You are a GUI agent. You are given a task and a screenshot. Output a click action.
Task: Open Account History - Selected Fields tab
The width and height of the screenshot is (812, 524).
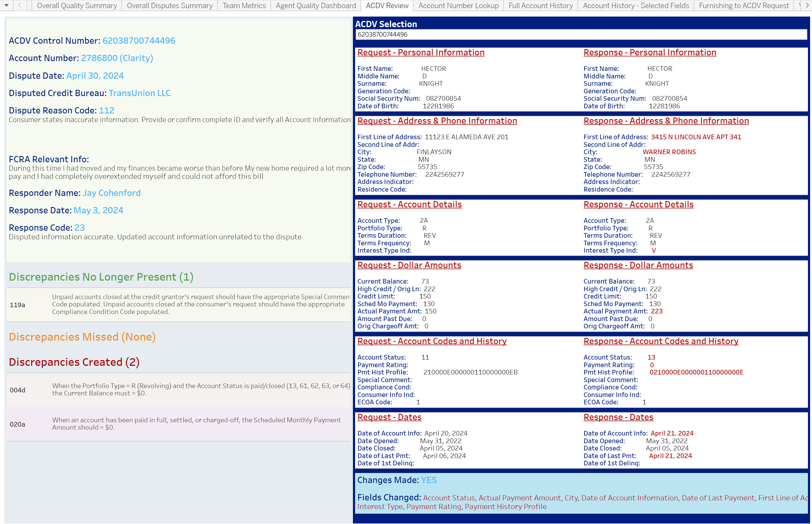click(x=636, y=6)
